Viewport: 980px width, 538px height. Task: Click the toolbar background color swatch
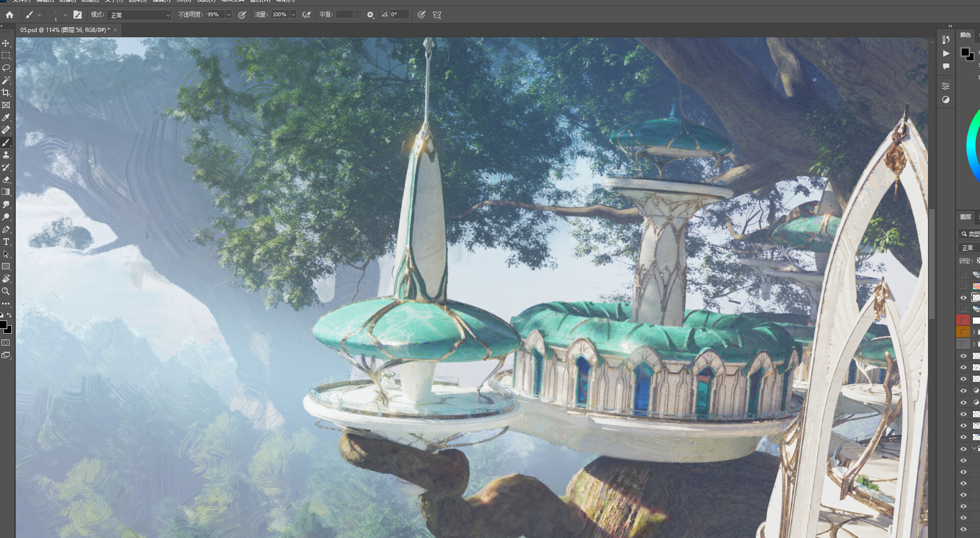(x=9, y=331)
